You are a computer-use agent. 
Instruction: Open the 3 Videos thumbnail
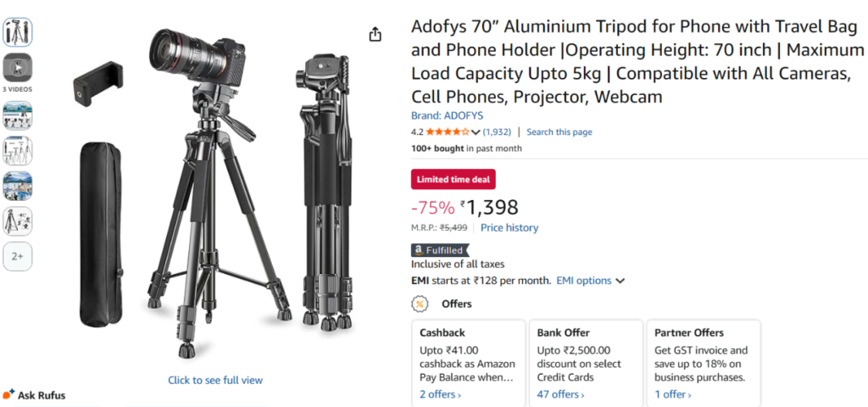pos(17,68)
